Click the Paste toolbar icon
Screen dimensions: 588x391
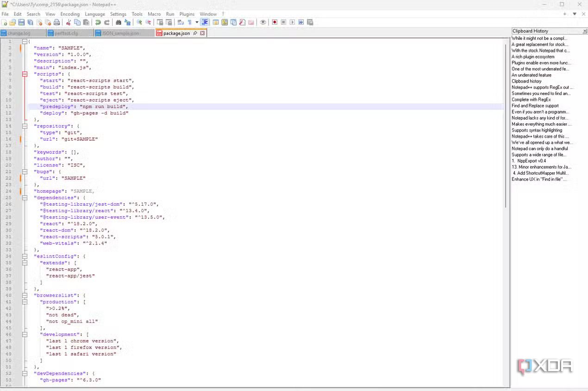[x=86, y=22]
